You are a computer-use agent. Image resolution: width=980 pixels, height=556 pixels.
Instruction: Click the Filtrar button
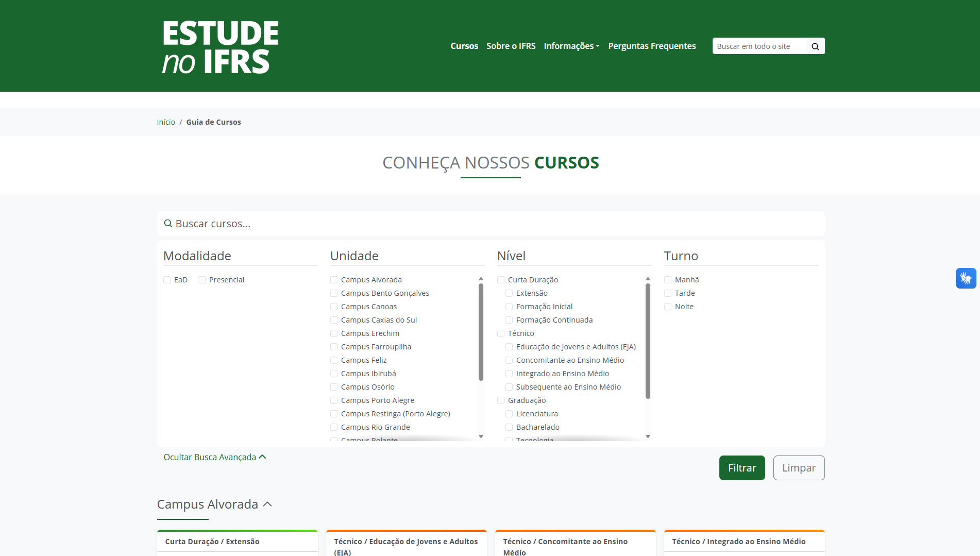coord(742,468)
